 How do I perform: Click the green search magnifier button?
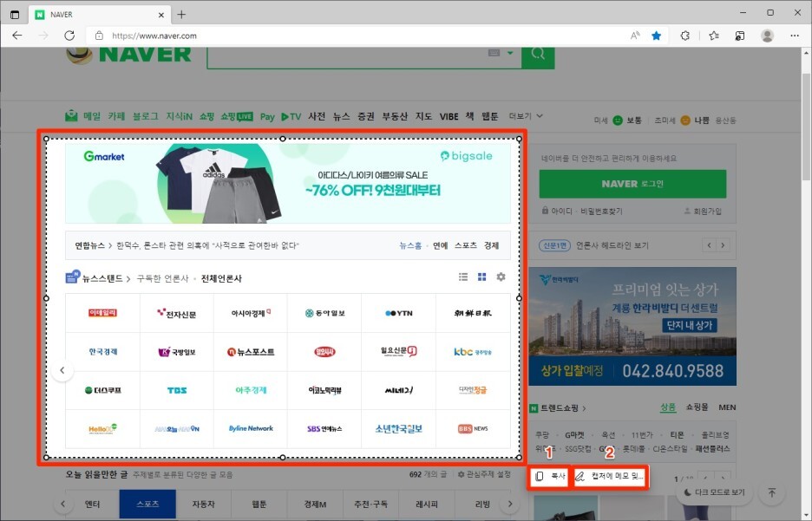(x=538, y=55)
